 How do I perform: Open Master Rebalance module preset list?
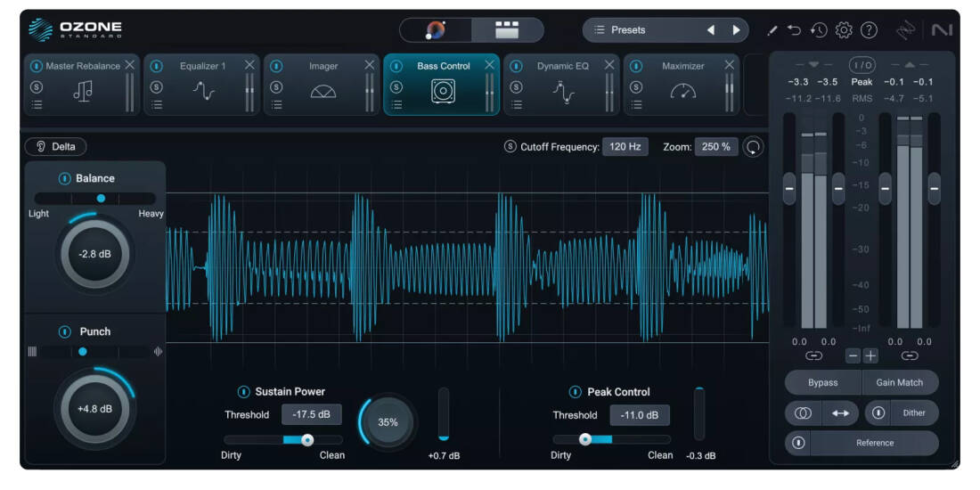coord(37,105)
